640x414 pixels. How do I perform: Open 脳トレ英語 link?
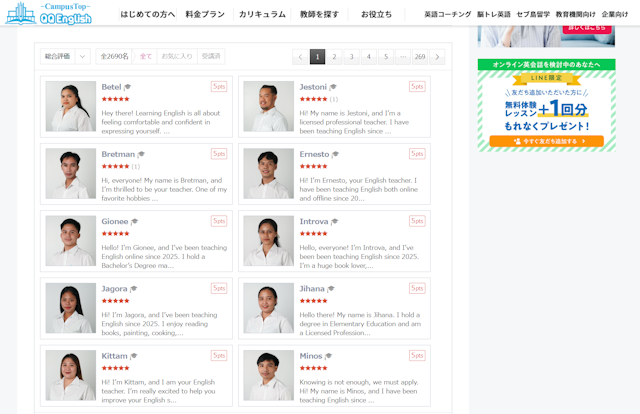(x=494, y=14)
